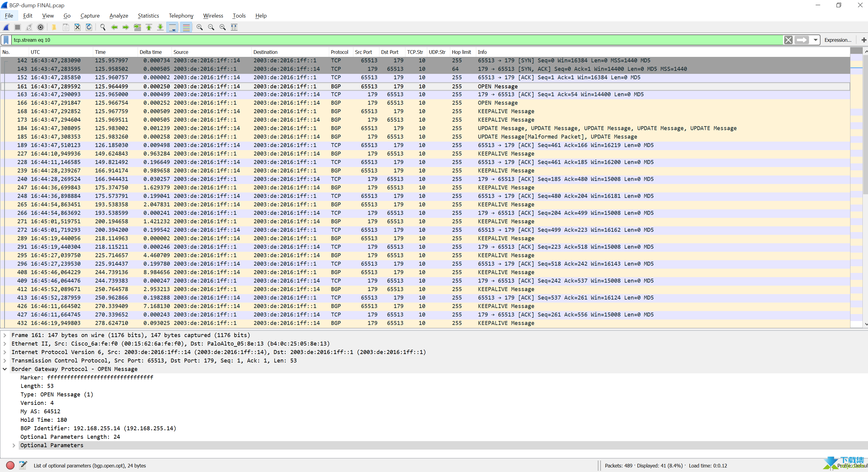Click the Stop capture square icon
Screen dimensions: 868x472
tap(18, 27)
